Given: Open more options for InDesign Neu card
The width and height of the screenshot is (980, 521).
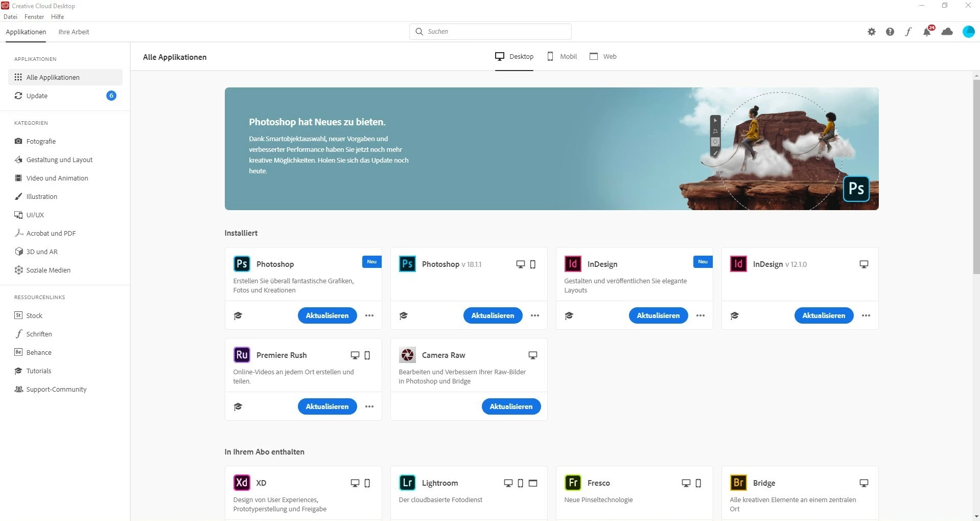Looking at the screenshot, I should click(701, 315).
